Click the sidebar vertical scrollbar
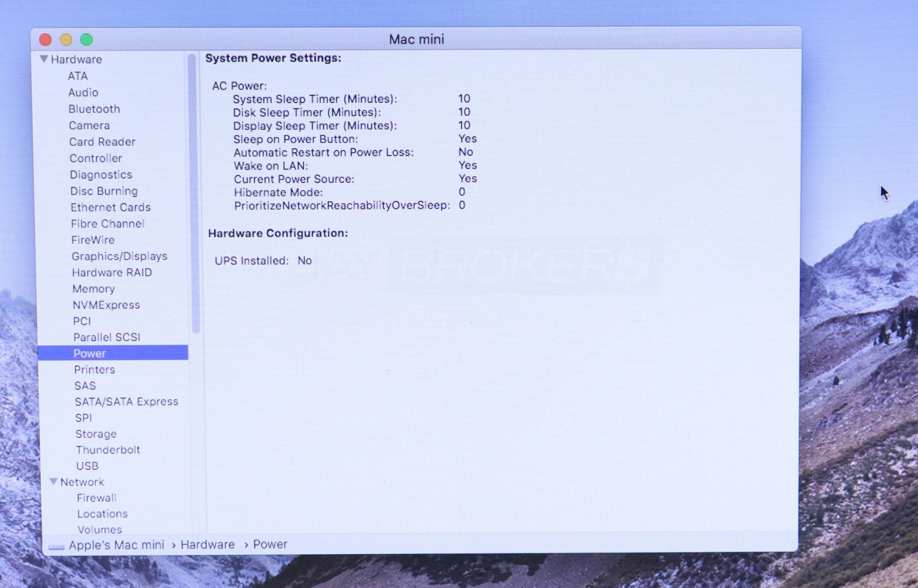The height and width of the screenshot is (588, 918). 195,195
